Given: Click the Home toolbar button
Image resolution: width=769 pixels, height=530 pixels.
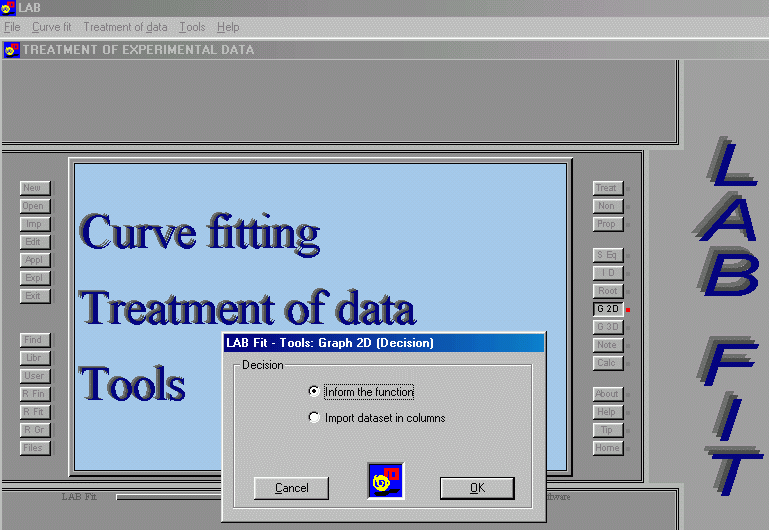Looking at the screenshot, I should point(608,448).
